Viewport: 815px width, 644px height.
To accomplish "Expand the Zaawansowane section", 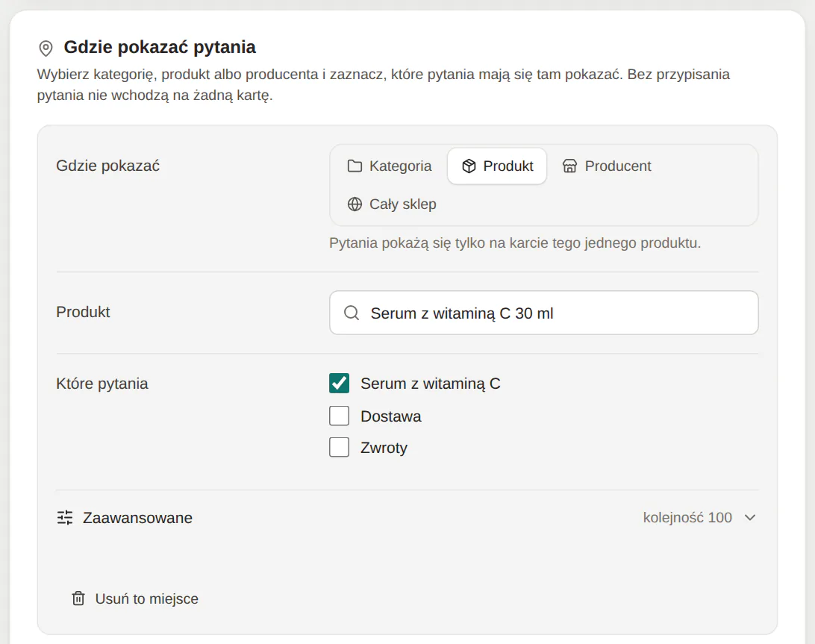I will (407, 518).
